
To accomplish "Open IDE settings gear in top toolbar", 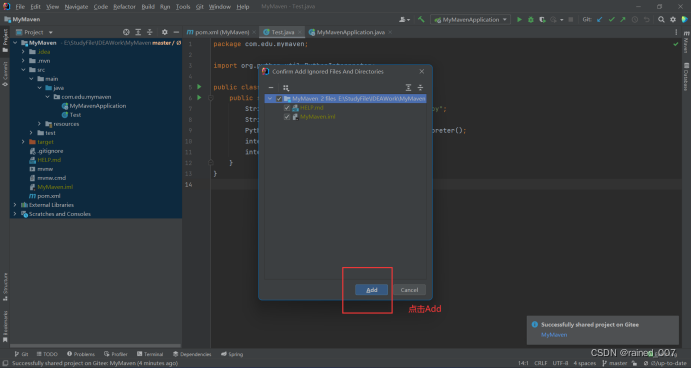I will pyautogui.click(x=673, y=19).
